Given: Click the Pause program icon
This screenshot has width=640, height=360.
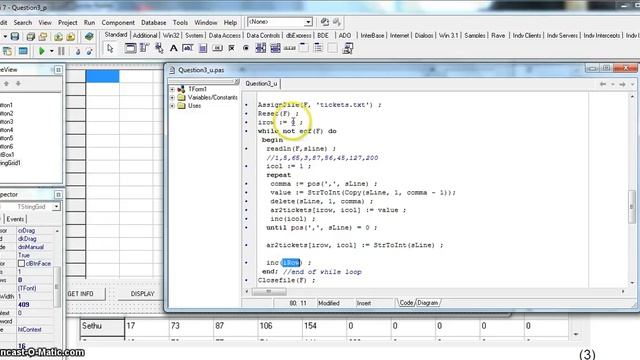Looking at the screenshot, I should (61, 51).
